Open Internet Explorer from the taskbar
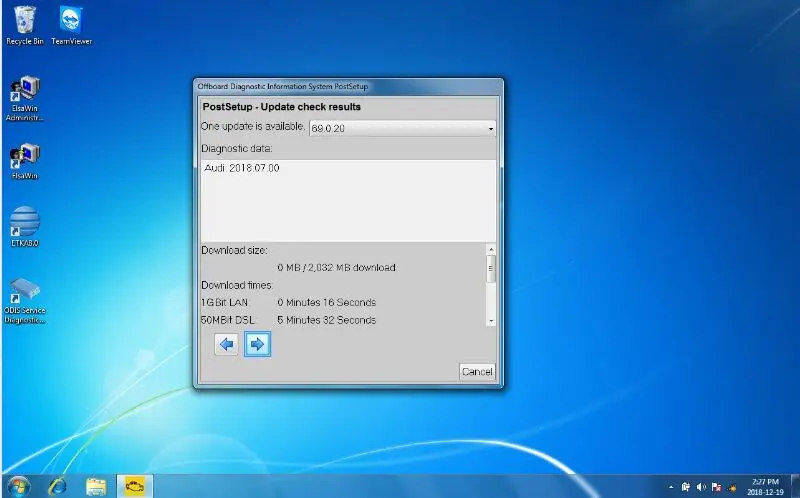The image size is (800, 498). (x=57, y=486)
